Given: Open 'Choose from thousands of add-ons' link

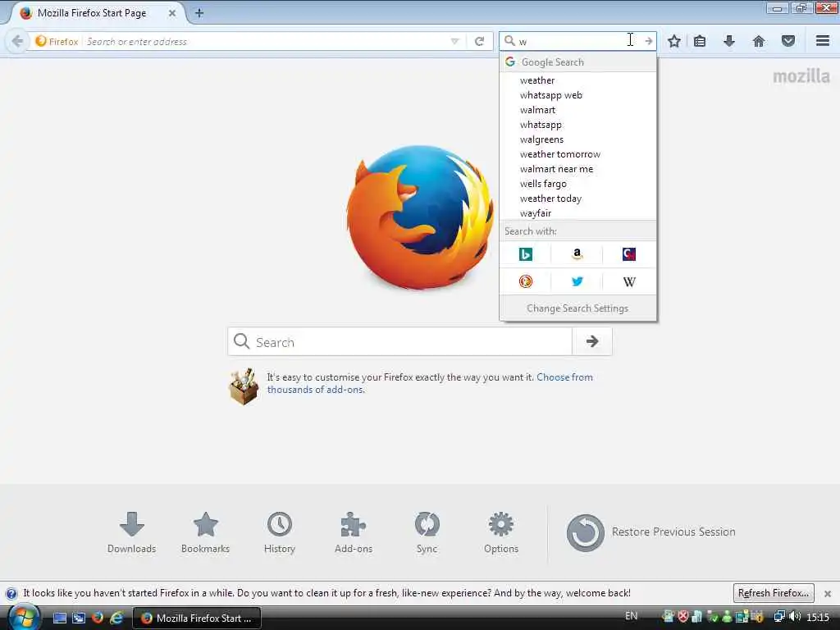Looking at the screenshot, I should [x=430, y=384].
